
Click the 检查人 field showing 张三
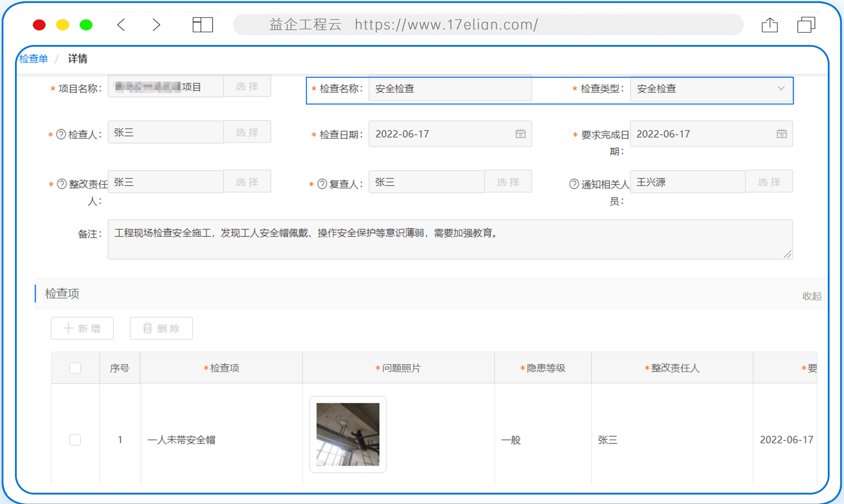166,132
